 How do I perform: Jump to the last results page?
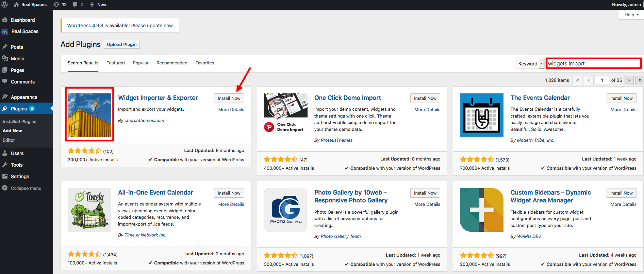(x=640, y=80)
